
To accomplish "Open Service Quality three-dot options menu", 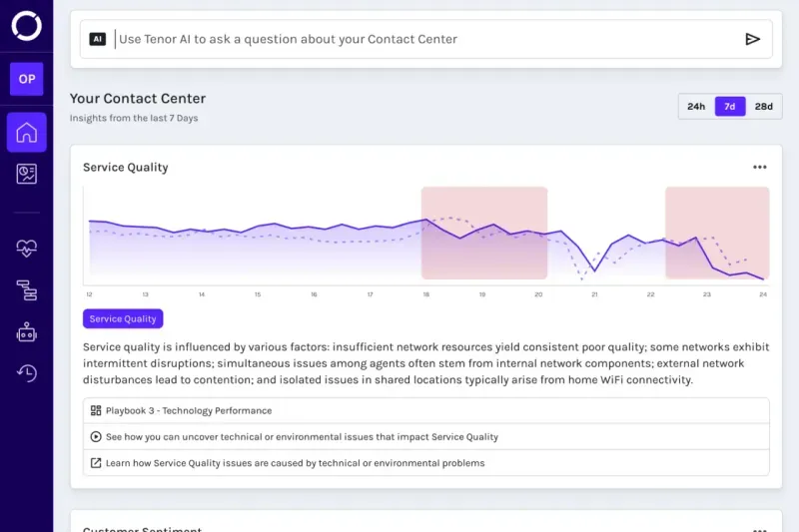I will pos(760,168).
